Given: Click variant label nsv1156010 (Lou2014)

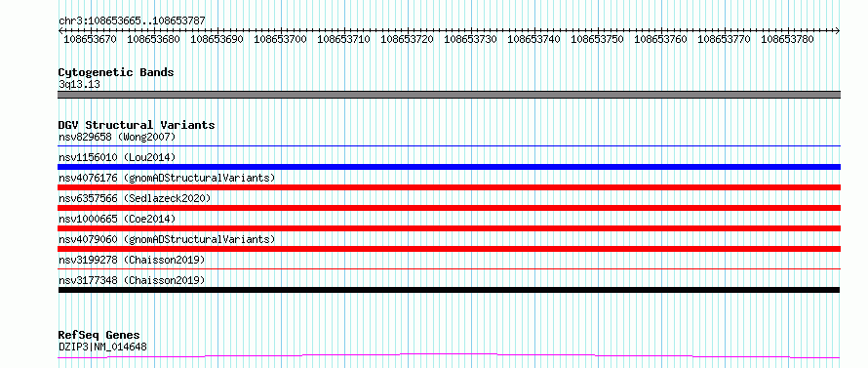Looking at the screenshot, I should (117, 157).
